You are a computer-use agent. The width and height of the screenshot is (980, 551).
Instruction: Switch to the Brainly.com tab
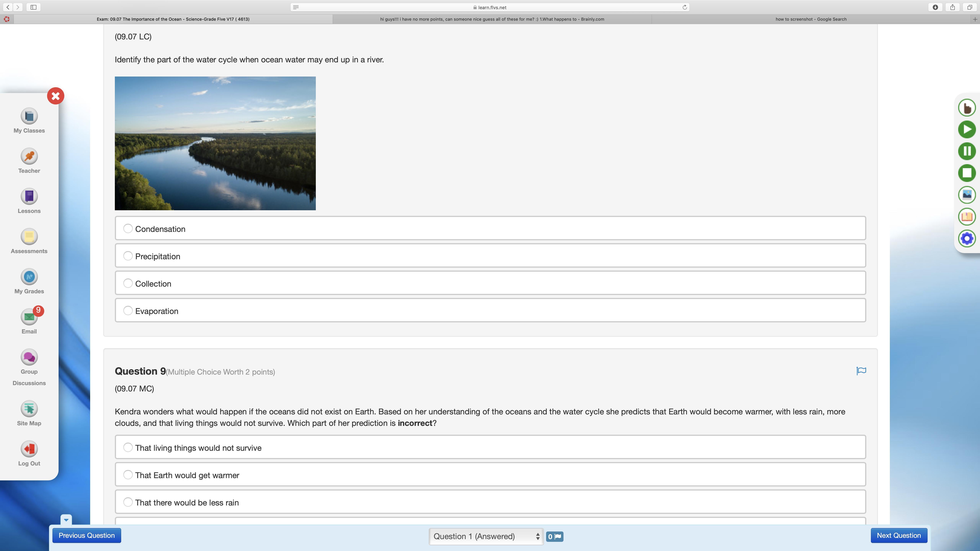(492, 19)
